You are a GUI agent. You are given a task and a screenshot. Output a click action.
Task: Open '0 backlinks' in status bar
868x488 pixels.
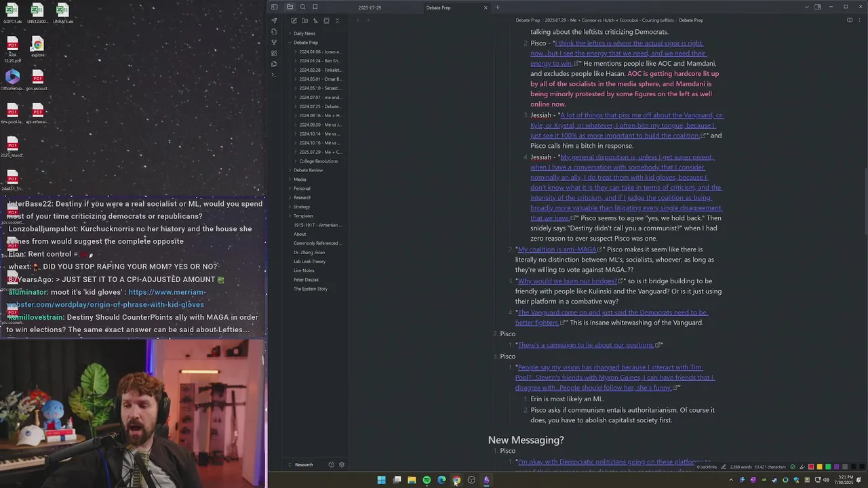pos(707,467)
